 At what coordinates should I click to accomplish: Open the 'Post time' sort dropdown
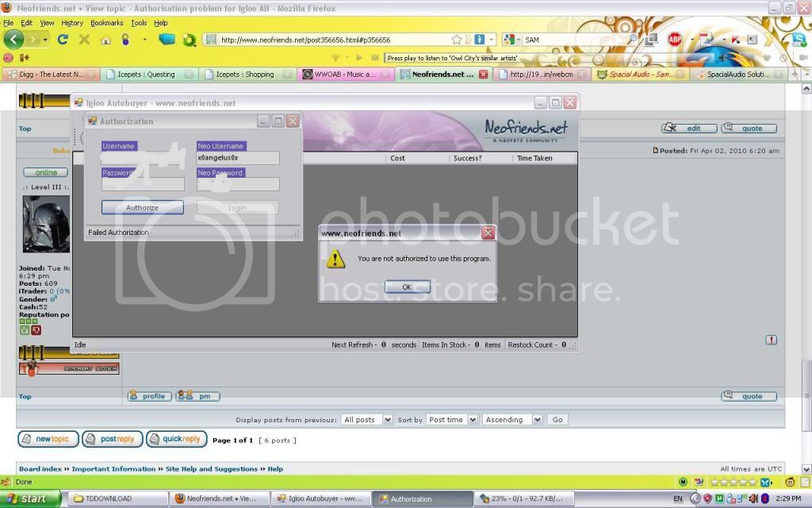452,419
